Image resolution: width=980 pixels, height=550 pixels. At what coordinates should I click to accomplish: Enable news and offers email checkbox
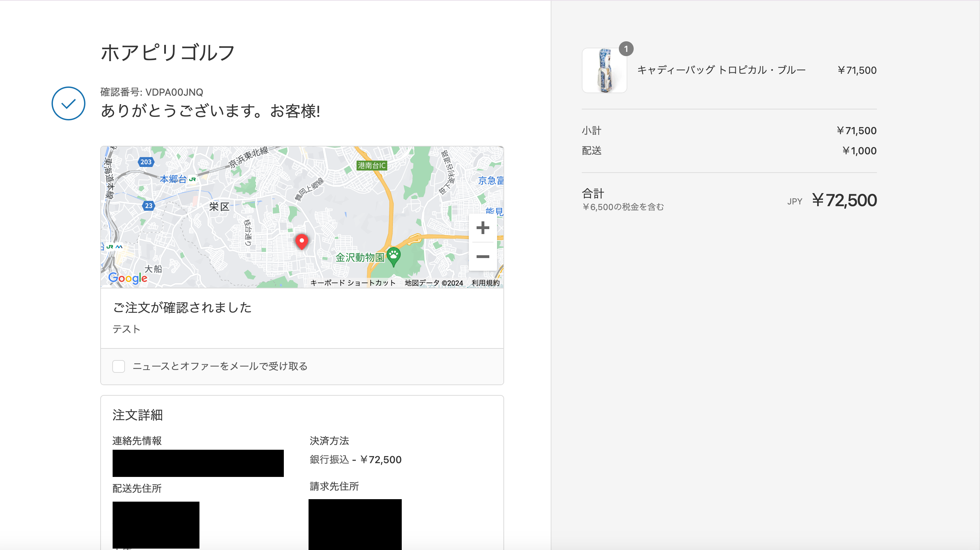(119, 366)
